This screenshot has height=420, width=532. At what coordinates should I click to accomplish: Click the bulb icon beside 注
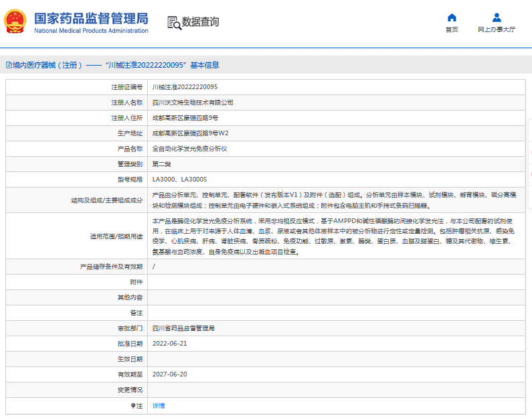133,405
